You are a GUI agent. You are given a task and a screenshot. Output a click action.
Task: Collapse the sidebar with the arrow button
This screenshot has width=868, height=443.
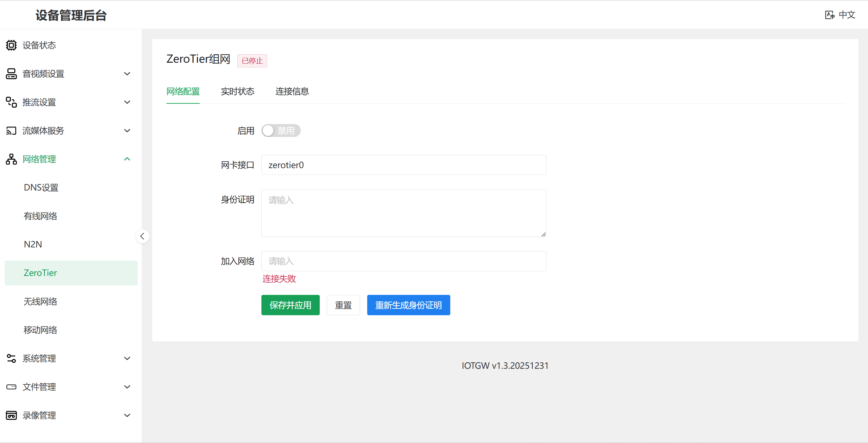142,236
